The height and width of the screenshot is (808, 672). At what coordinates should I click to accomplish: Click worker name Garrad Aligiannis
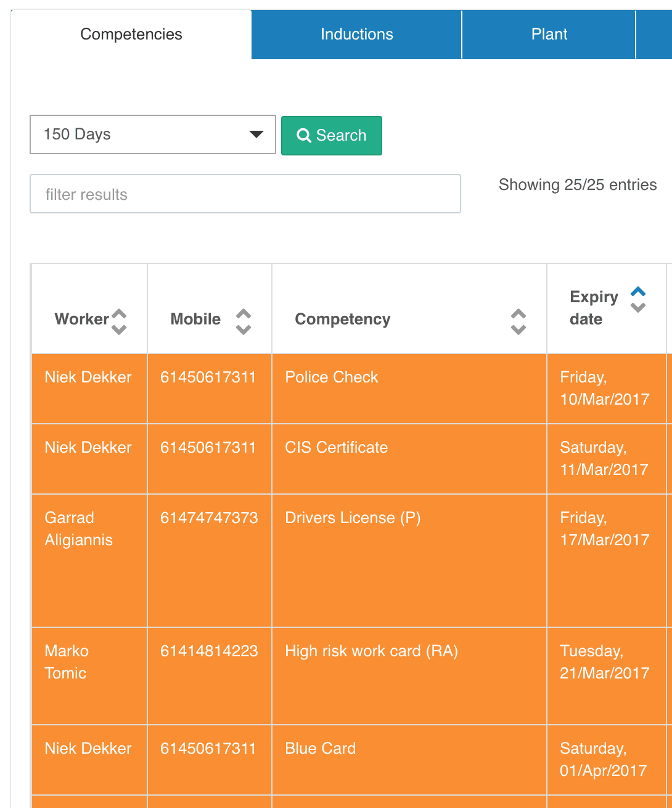point(79,529)
